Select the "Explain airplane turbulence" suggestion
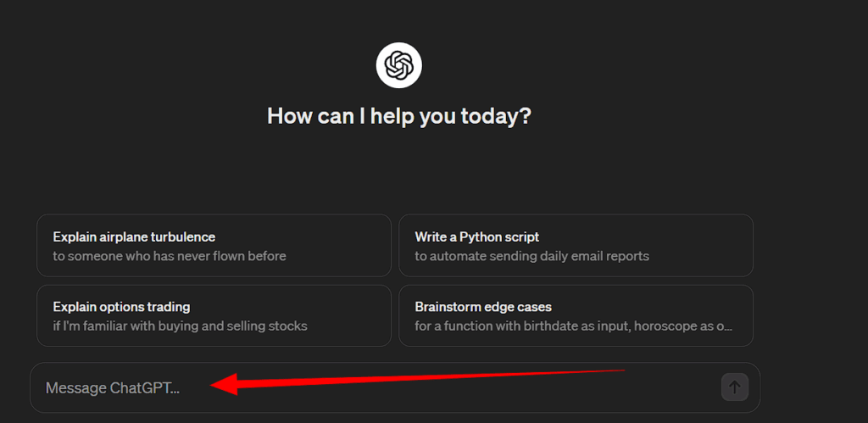The image size is (868, 423). click(134, 237)
